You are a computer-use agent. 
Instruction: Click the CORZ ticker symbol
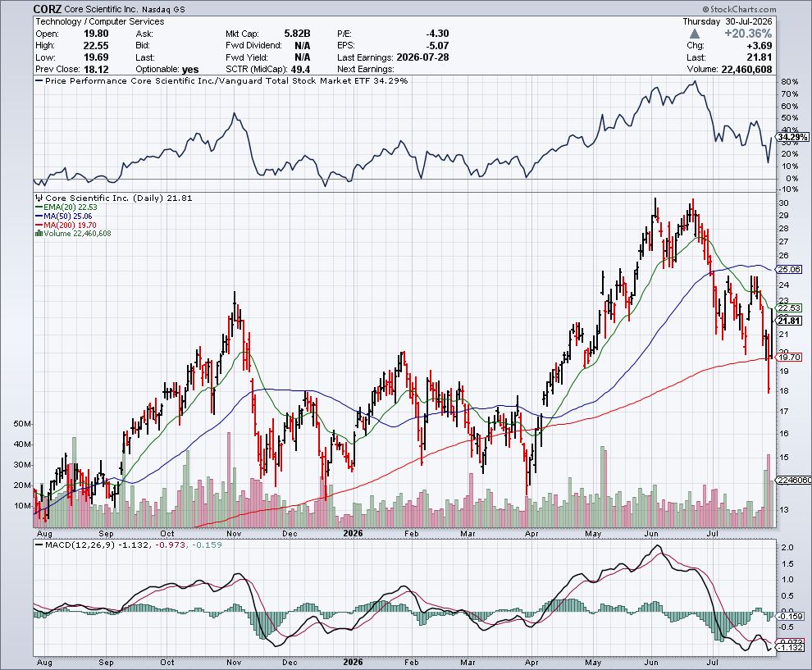tap(47, 9)
